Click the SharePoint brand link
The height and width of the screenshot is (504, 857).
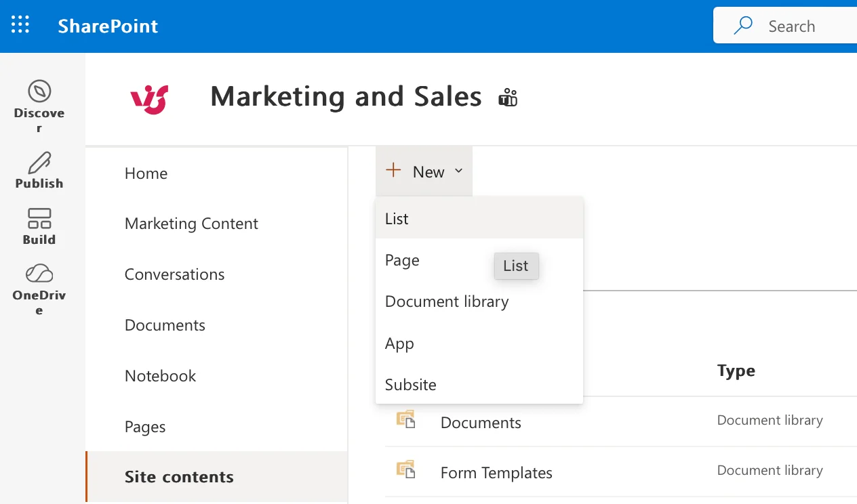tap(108, 26)
